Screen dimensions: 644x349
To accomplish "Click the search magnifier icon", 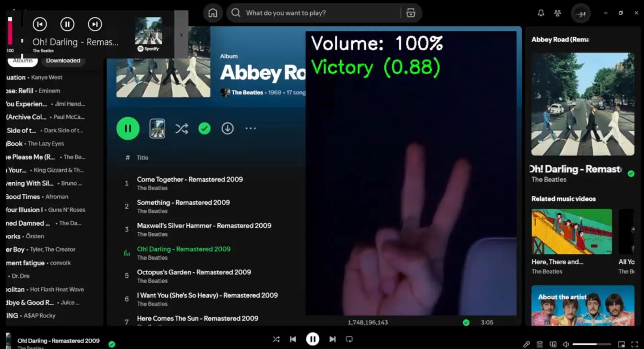I will pos(236,13).
